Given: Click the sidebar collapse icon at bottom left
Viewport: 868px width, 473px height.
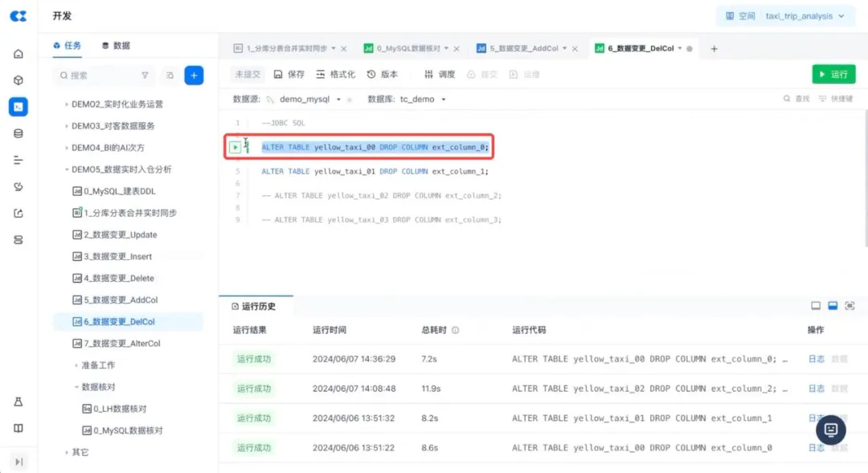Looking at the screenshot, I should [18, 461].
